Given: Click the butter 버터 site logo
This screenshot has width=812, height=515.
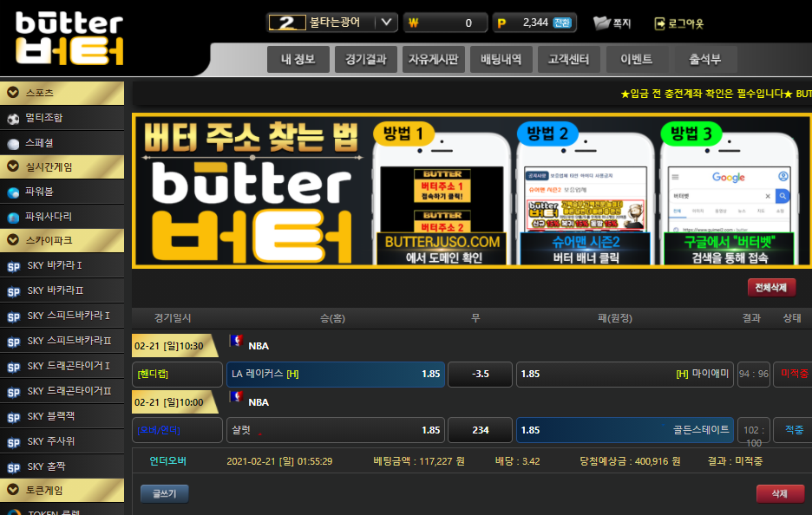Looking at the screenshot, I should click(x=69, y=39).
